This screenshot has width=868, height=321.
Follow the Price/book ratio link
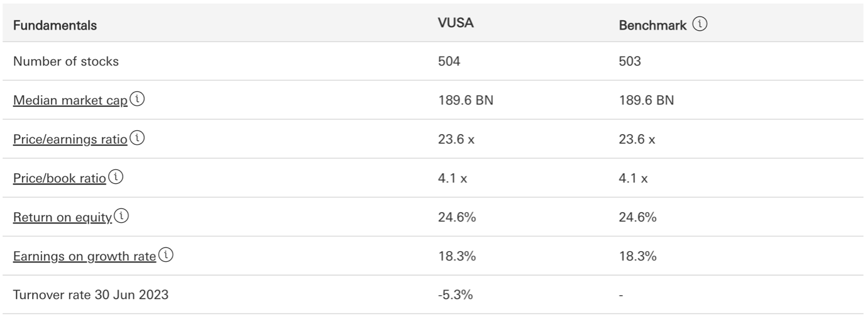coord(58,179)
